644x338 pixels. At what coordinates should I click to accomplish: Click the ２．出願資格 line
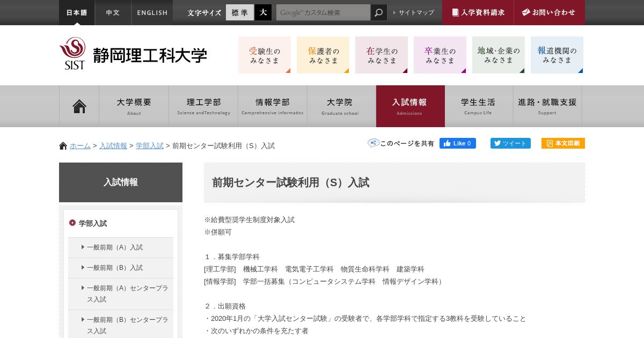pos(225,306)
